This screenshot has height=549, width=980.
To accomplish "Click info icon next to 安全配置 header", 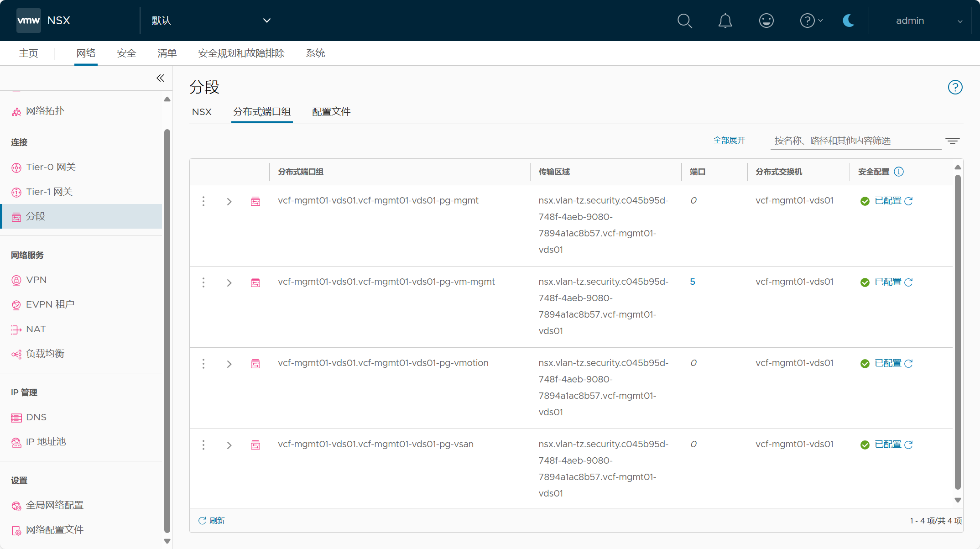I will pyautogui.click(x=899, y=172).
